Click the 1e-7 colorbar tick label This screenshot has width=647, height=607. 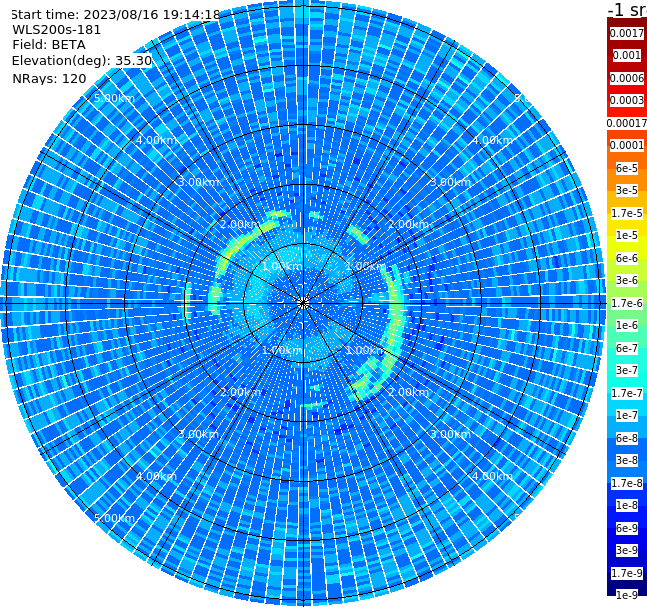pyautogui.click(x=627, y=415)
